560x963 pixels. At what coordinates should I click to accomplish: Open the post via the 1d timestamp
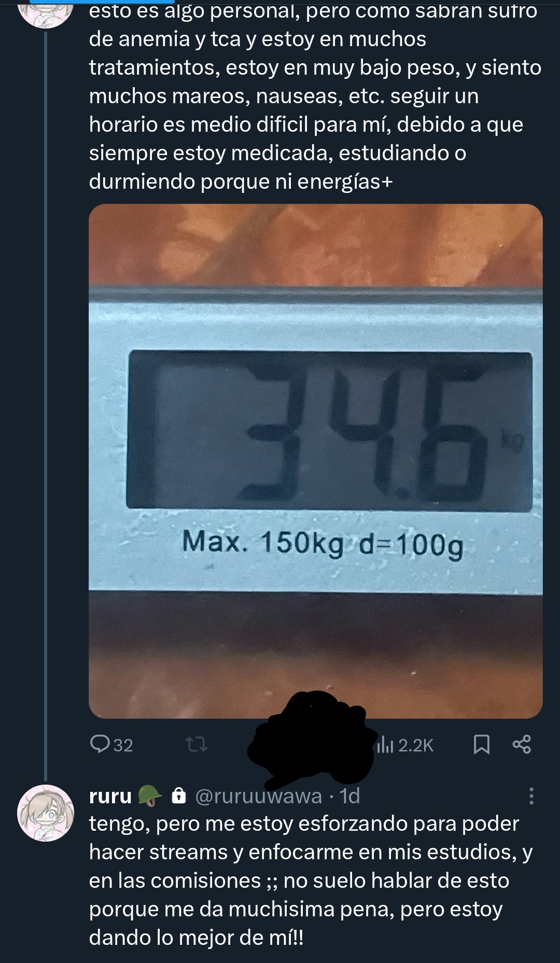tap(349, 796)
